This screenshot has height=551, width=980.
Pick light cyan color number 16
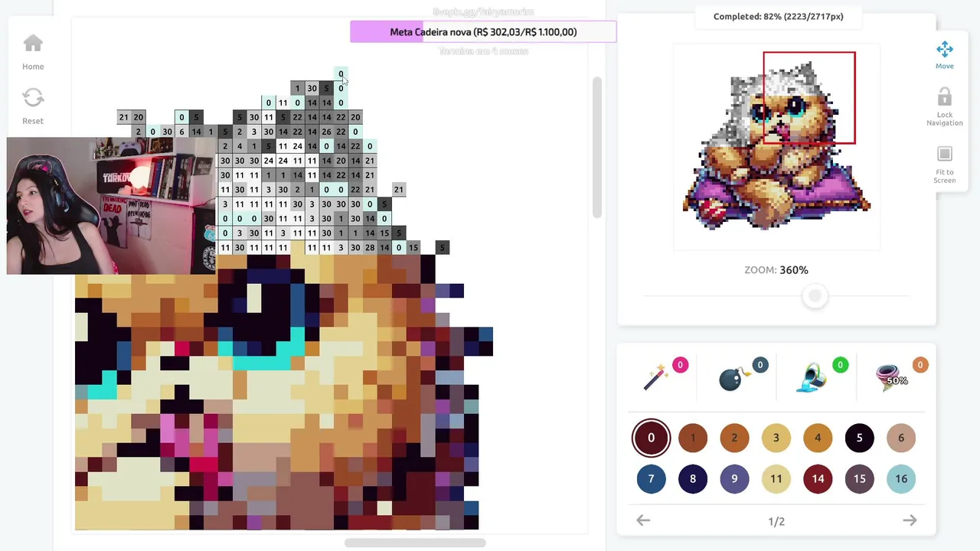(901, 479)
